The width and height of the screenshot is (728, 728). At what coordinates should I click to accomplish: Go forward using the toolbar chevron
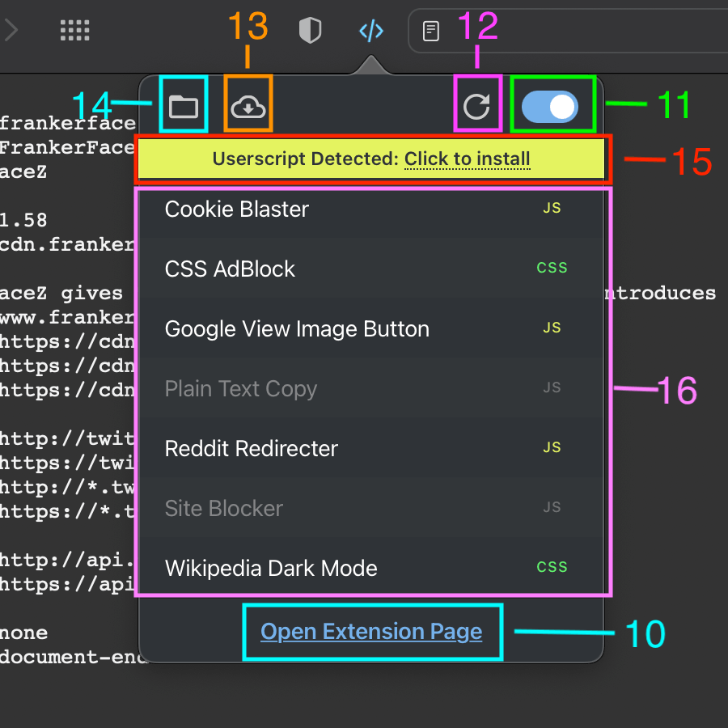tap(11, 31)
